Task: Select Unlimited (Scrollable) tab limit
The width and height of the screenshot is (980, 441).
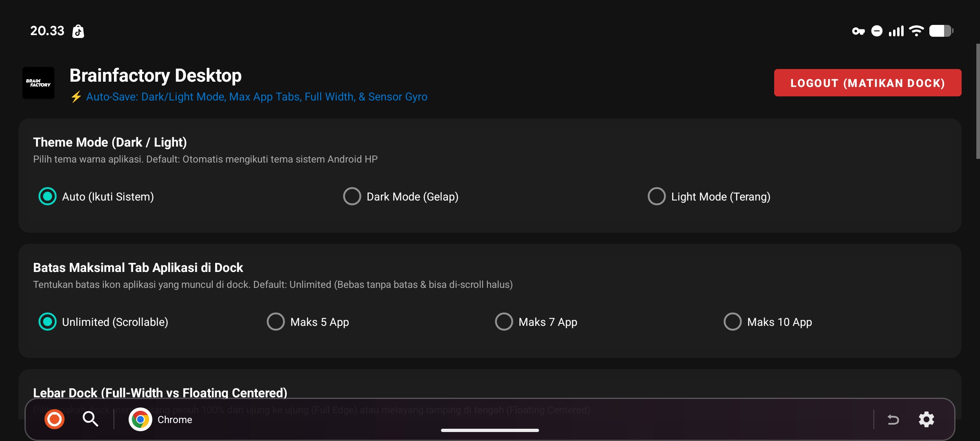Action: click(x=103, y=322)
